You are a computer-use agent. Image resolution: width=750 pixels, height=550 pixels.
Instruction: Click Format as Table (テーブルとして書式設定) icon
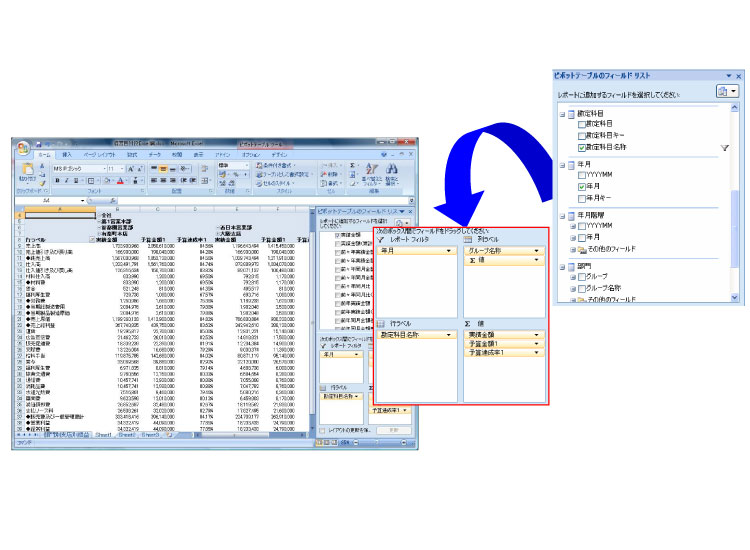click(x=283, y=175)
